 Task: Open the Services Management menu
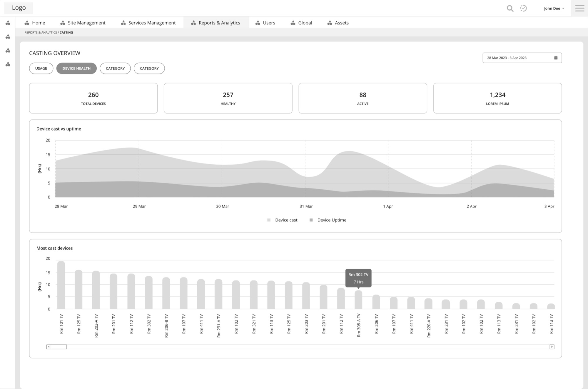[148, 23]
